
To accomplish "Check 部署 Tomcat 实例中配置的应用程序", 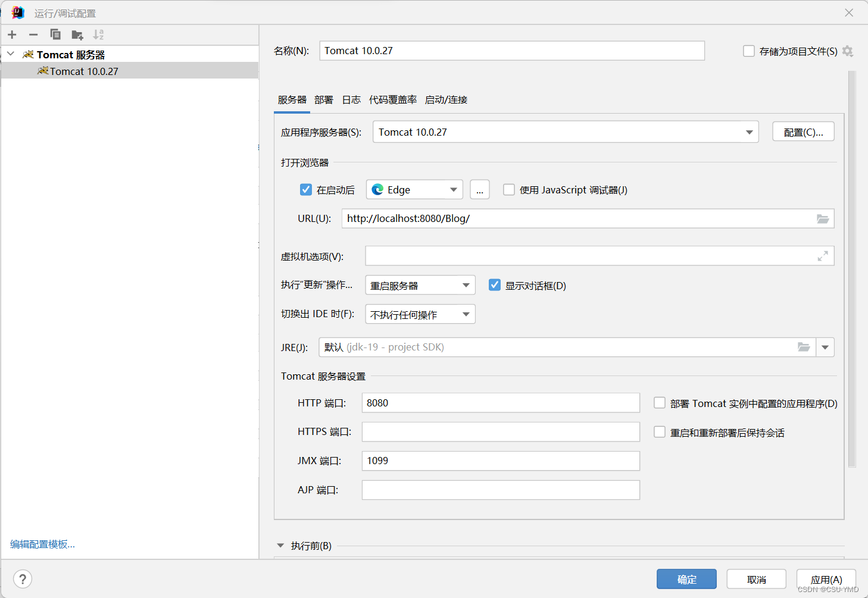I will [x=660, y=403].
